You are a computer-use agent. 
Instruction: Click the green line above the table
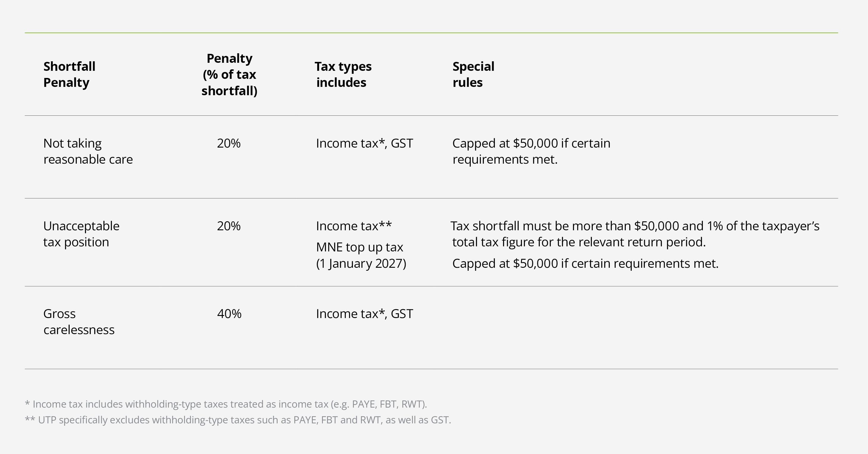coord(431,33)
